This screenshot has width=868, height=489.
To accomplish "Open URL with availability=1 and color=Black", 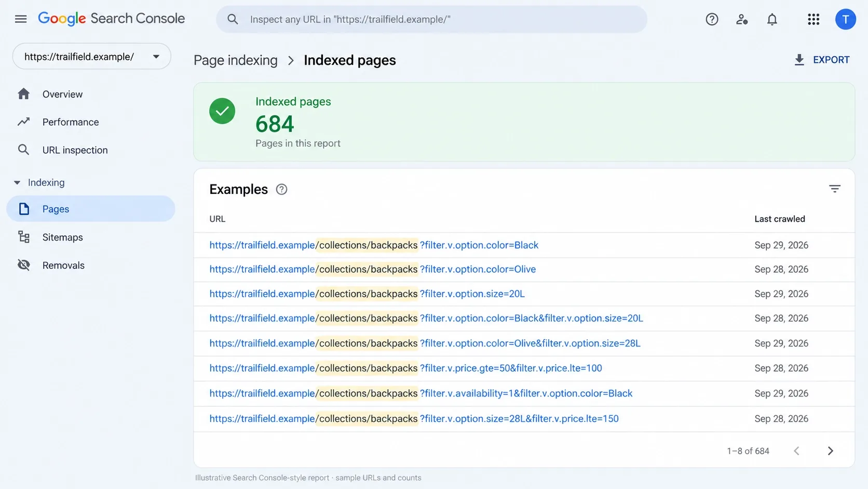I will [x=421, y=393].
